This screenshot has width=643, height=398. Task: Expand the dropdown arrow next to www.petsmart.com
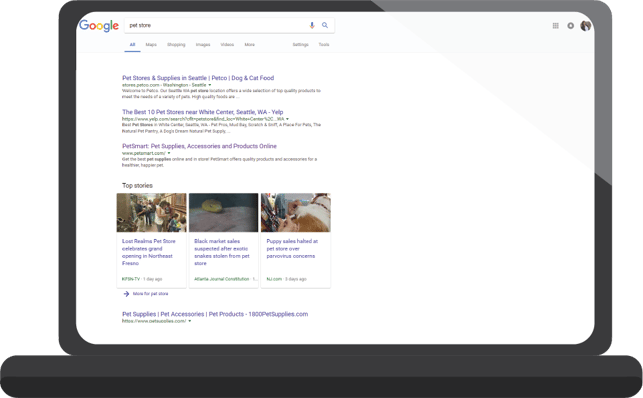[169, 153]
